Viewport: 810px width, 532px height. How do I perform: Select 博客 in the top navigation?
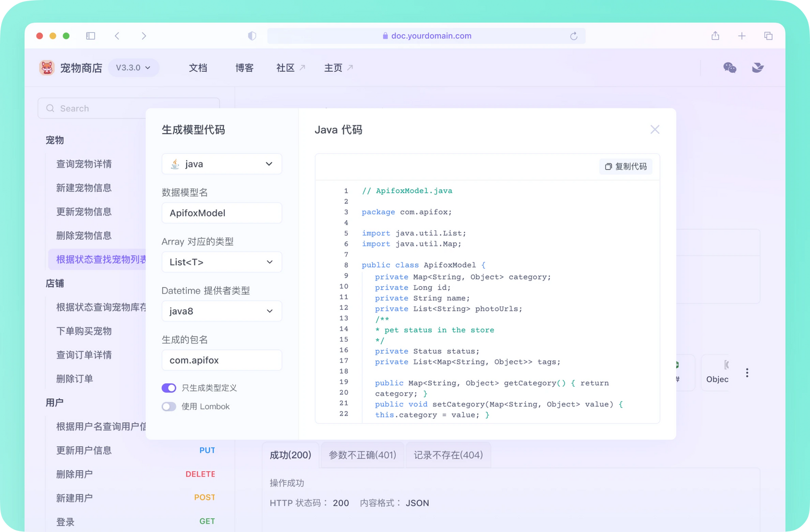[244, 67]
